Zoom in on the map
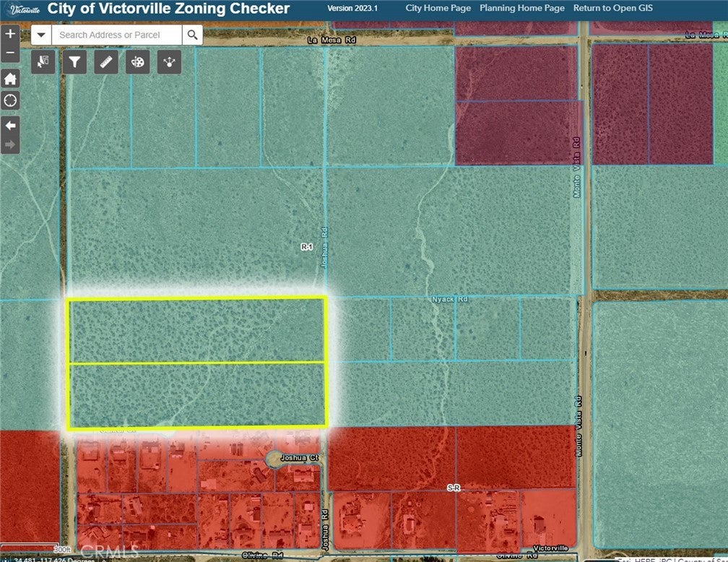Viewport: 728px width, 562px height. (10, 34)
